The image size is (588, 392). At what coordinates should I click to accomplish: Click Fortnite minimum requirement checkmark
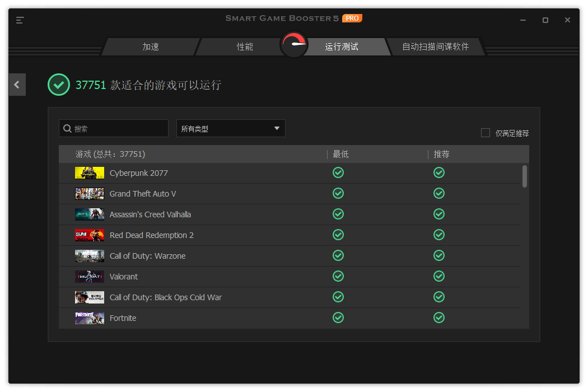338,318
